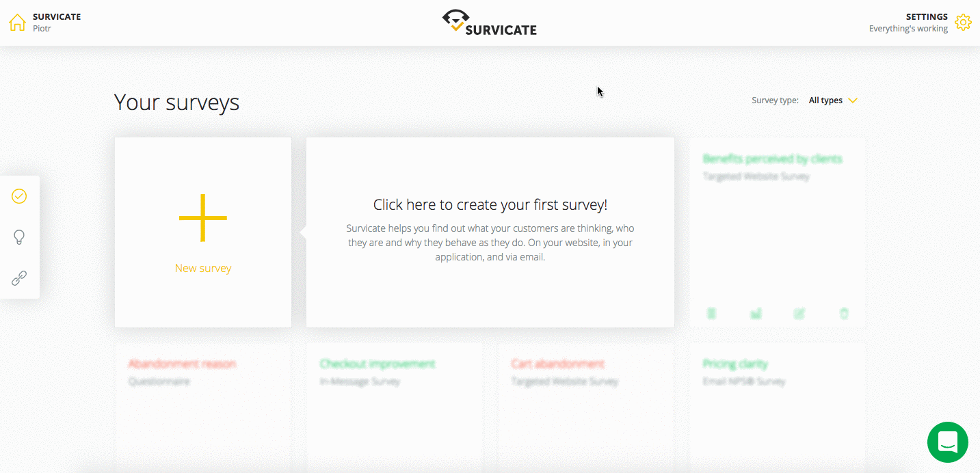Screen dimensions: 980x473
Task: Click the 'Survey type:' label
Action: click(x=775, y=100)
